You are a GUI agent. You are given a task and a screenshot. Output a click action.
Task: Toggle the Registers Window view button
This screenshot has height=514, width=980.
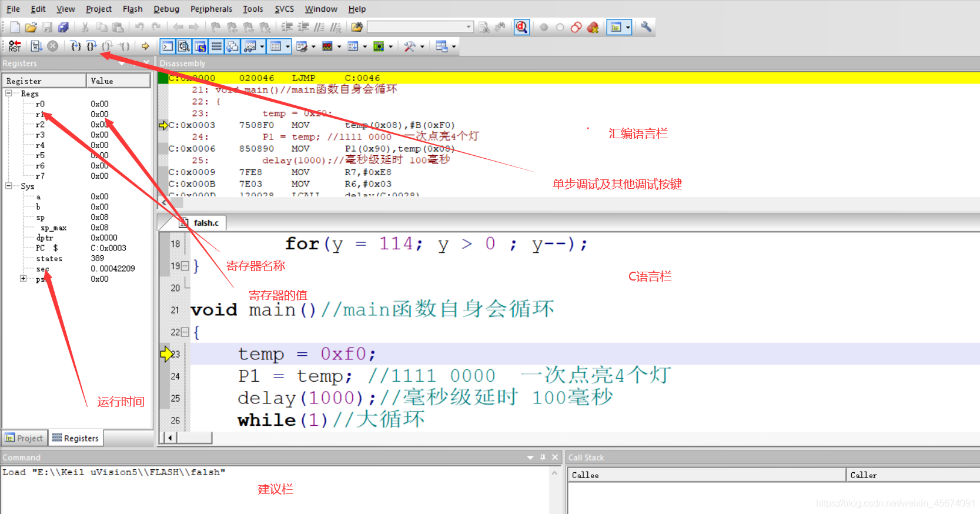pos(217,46)
